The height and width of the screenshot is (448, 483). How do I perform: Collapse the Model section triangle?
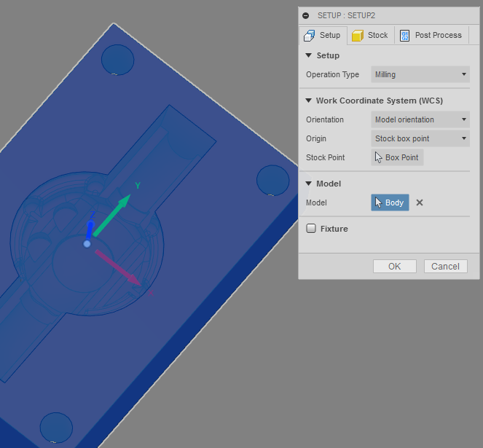pyautogui.click(x=308, y=184)
